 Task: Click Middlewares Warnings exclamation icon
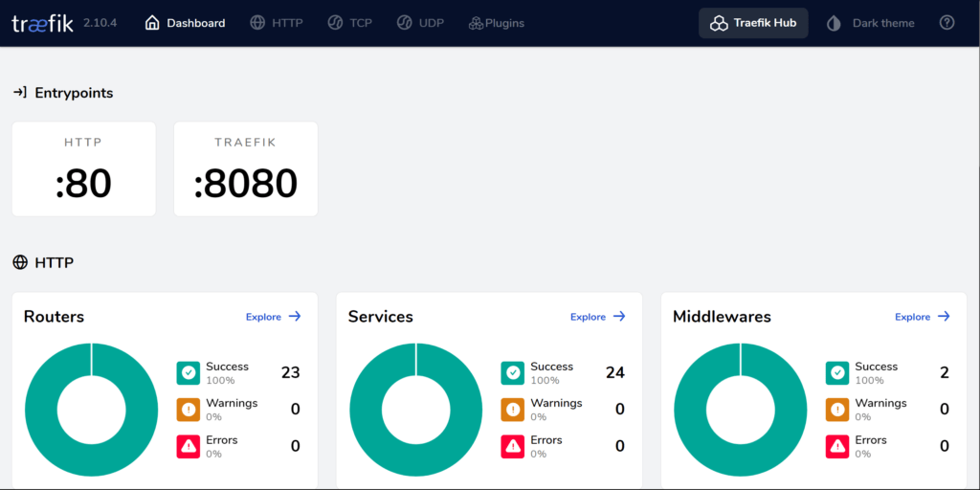[x=837, y=410]
